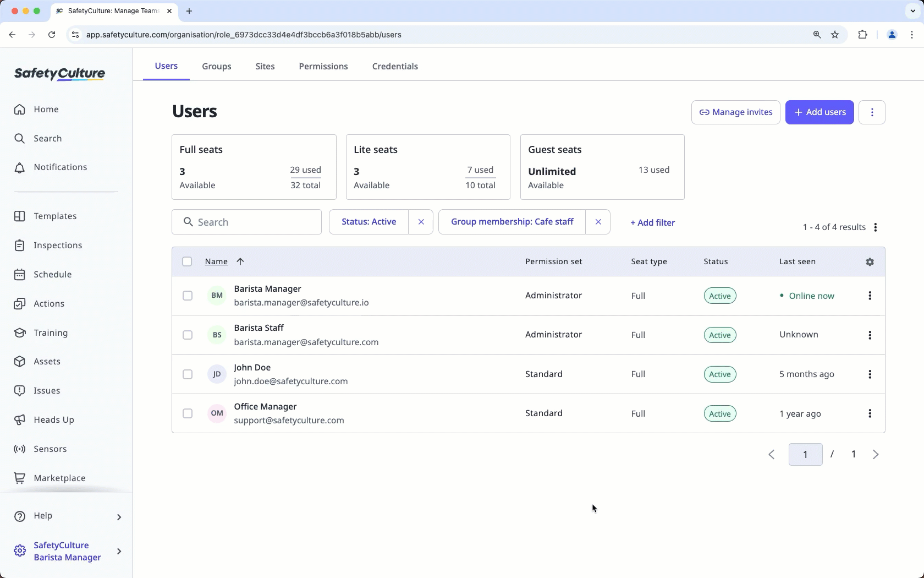Open a new browser tab
The height and width of the screenshot is (578, 924).
pyautogui.click(x=189, y=11)
